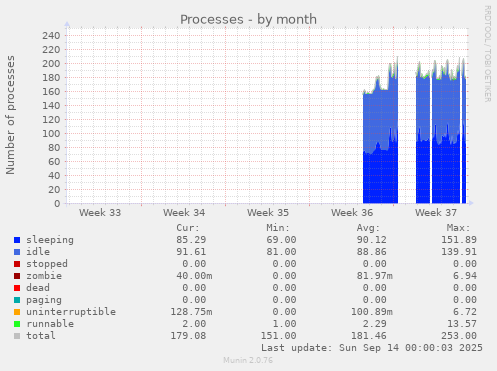497x371 pixels.
Task: Click the 'Cur:' column header
Action: pyautogui.click(x=188, y=228)
